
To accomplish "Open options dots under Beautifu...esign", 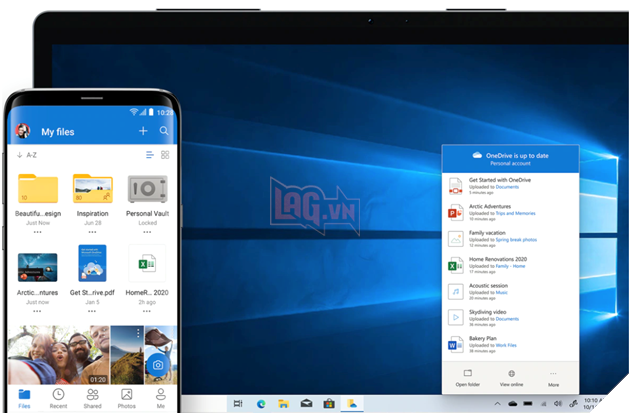I will tap(37, 232).
